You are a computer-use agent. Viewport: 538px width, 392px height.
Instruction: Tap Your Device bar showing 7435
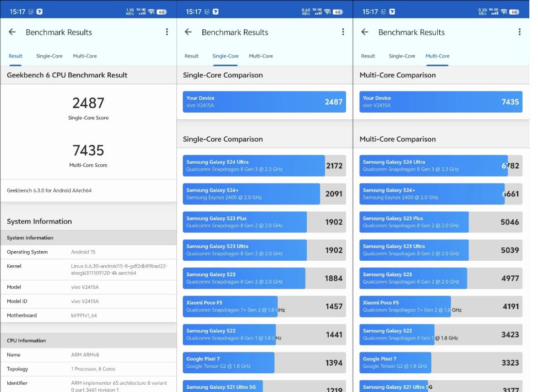point(441,102)
